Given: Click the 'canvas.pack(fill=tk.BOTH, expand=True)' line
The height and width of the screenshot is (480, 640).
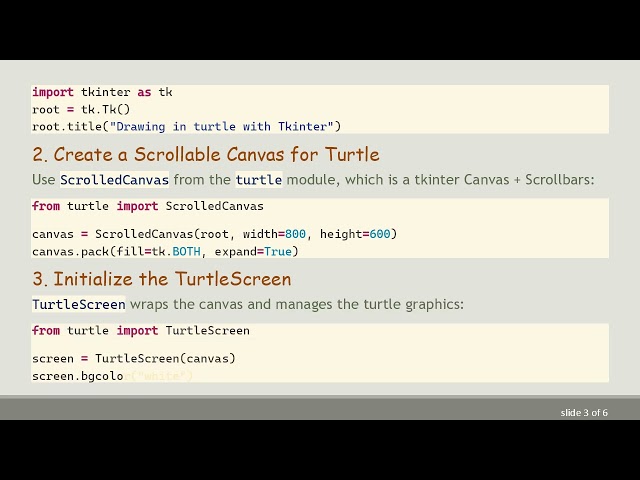Looking at the screenshot, I should click(165, 251).
